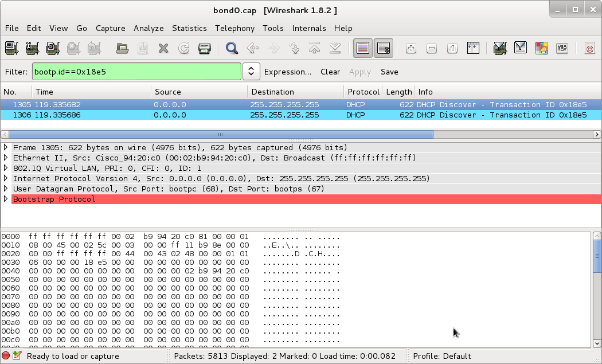Click the hex dump vertical scrollbar thumb
Image resolution: width=602 pixels, height=364 pixels.
pyautogui.click(x=597, y=256)
